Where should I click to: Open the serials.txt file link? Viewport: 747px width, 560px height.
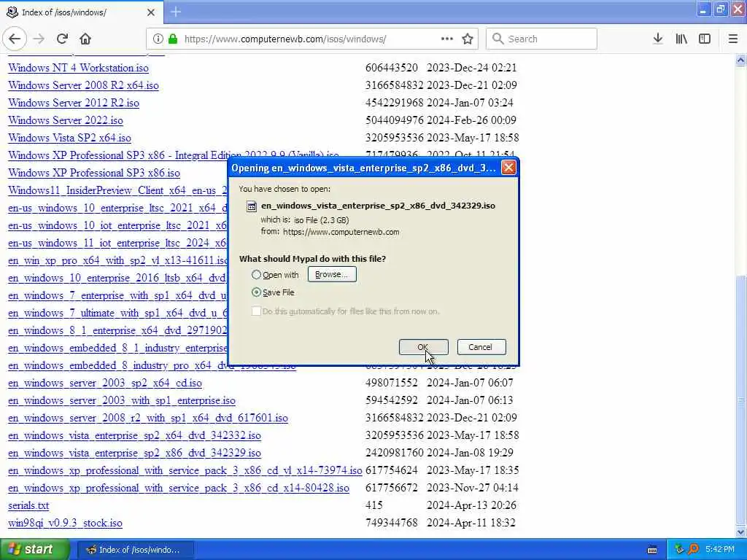tap(28, 506)
